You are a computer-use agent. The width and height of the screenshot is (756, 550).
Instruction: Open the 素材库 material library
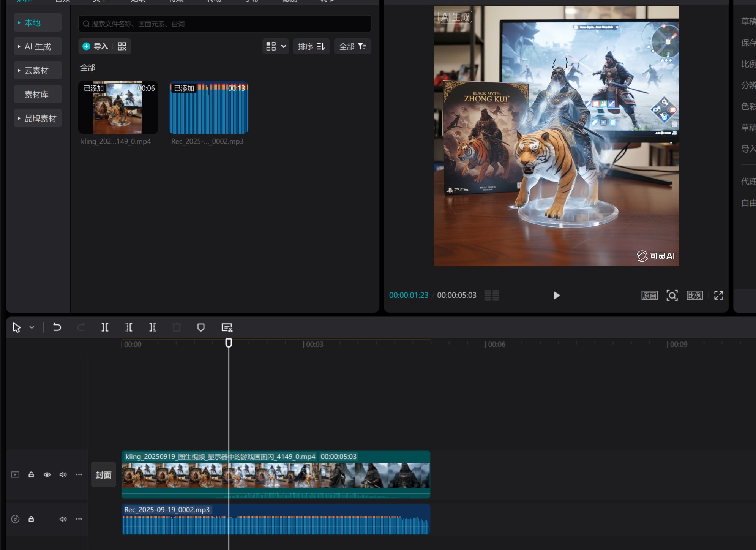pyautogui.click(x=38, y=95)
